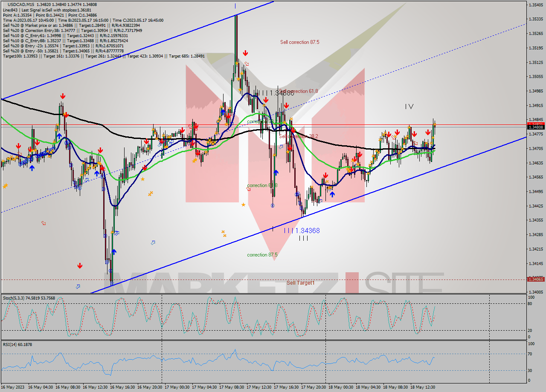Click the 'Line:843' last signal info text
Viewport: 546px width, 392px height.
coord(47,10)
